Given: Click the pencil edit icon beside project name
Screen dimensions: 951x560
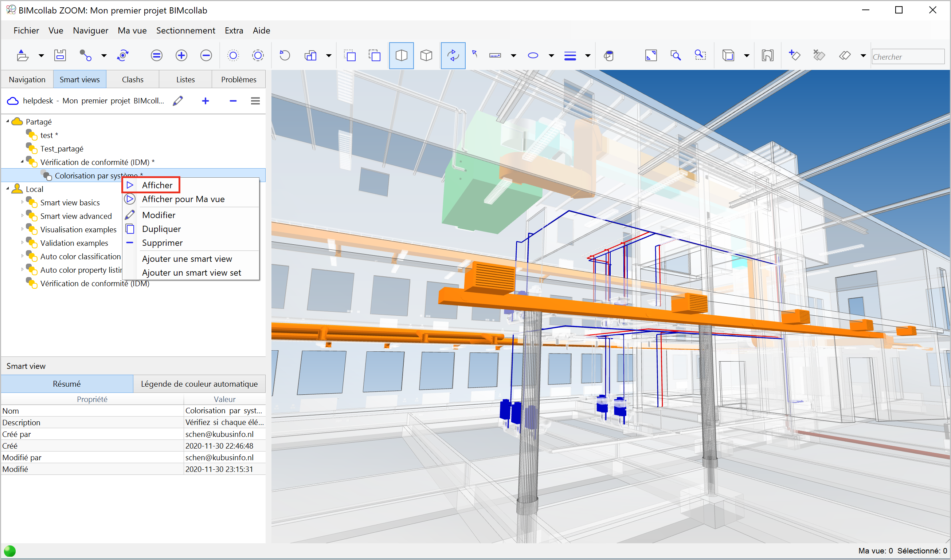Looking at the screenshot, I should [x=178, y=101].
